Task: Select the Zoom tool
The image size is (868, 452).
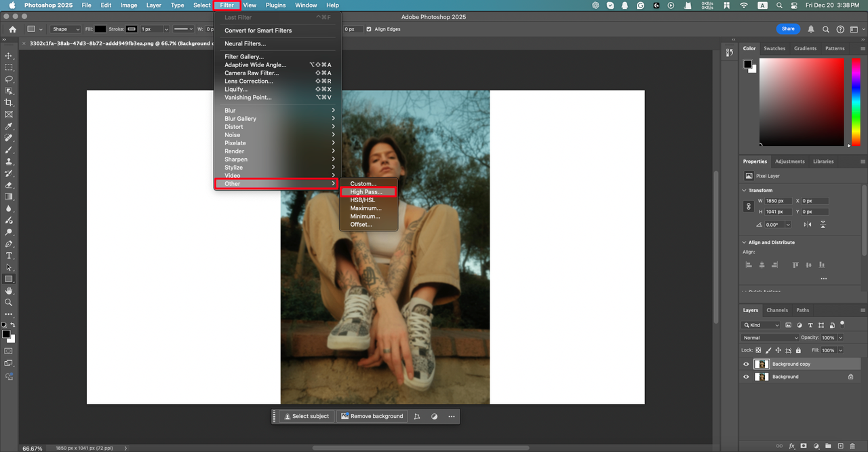Action: point(9,303)
